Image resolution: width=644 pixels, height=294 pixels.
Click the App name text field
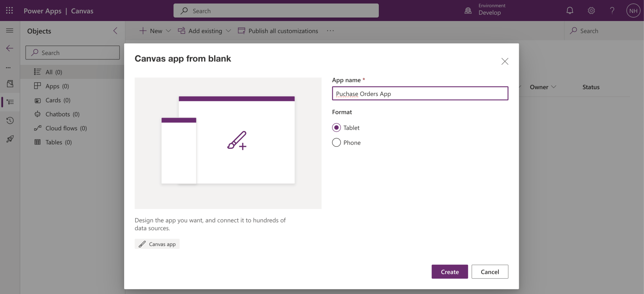pos(420,94)
